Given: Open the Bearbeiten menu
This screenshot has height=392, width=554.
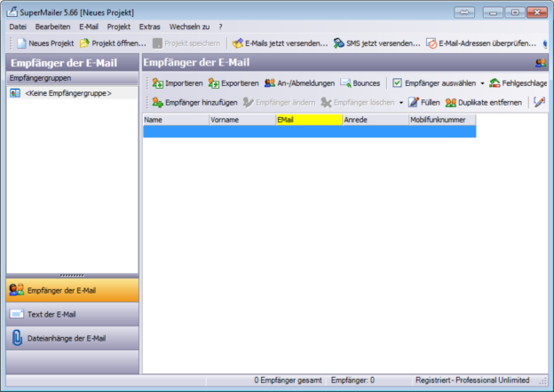Looking at the screenshot, I should (52, 27).
